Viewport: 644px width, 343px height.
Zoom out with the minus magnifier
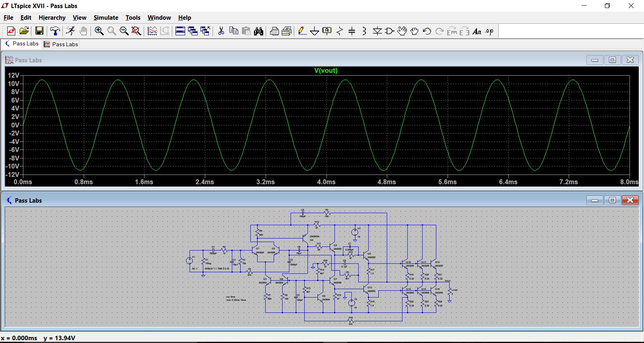coord(124,31)
